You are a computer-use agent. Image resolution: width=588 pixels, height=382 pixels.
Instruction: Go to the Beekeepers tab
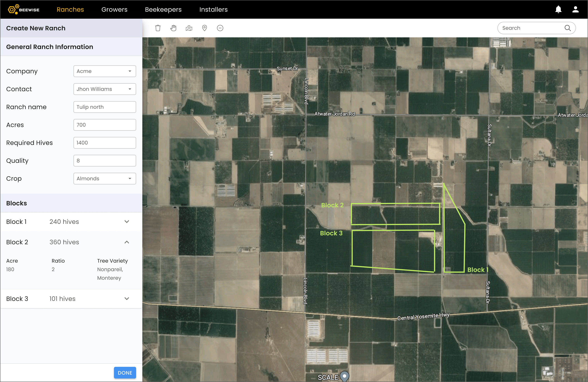click(163, 9)
